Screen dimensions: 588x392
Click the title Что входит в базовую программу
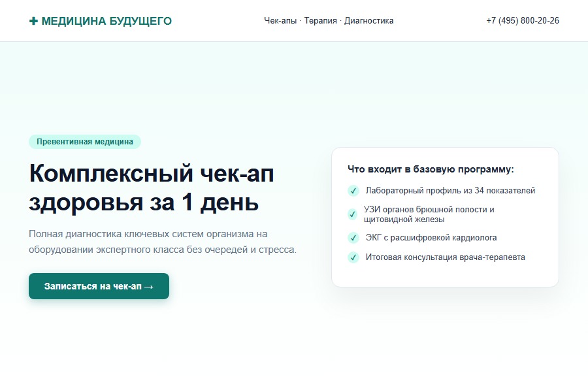point(431,169)
